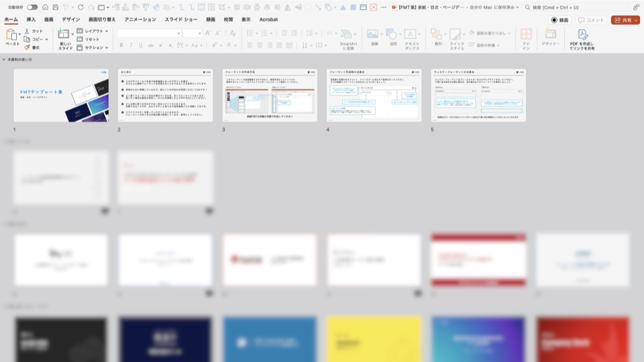Viewport: 644px width, 362px height.
Task: Click the ペースト paste icon
Action: coord(12,36)
